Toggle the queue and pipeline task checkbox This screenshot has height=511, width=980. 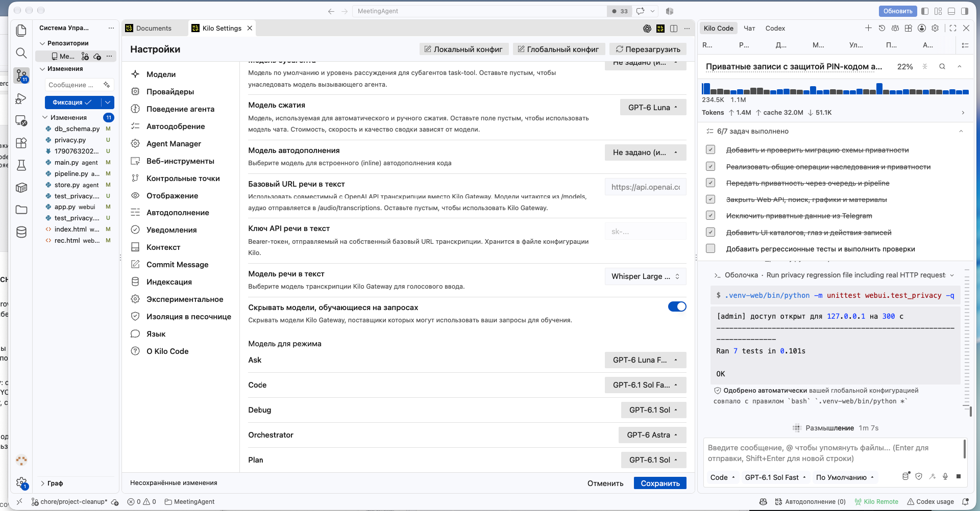click(710, 183)
